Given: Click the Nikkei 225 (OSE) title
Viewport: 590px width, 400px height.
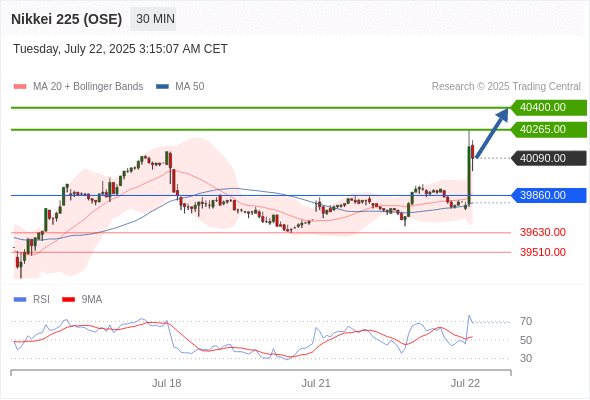Looking at the screenshot, I should coord(67,19).
